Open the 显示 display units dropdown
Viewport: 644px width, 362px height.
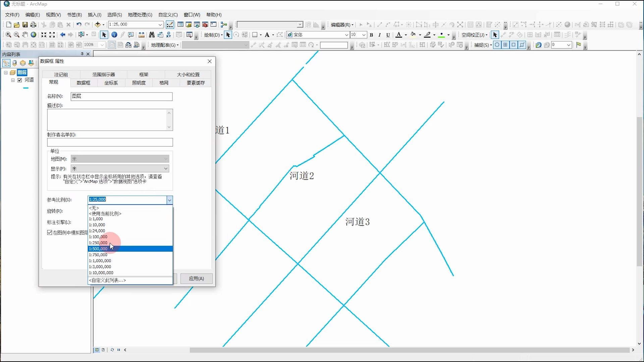(166, 169)
